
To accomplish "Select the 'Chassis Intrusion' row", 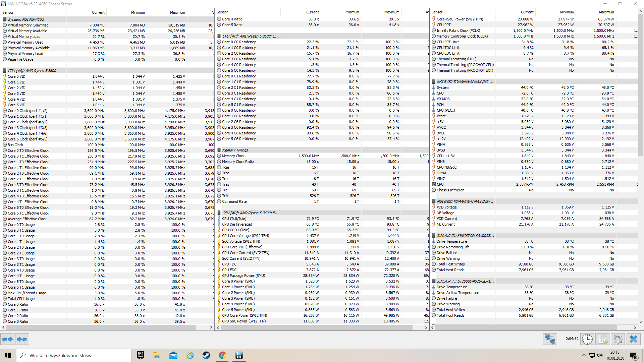I will (535, 190).
